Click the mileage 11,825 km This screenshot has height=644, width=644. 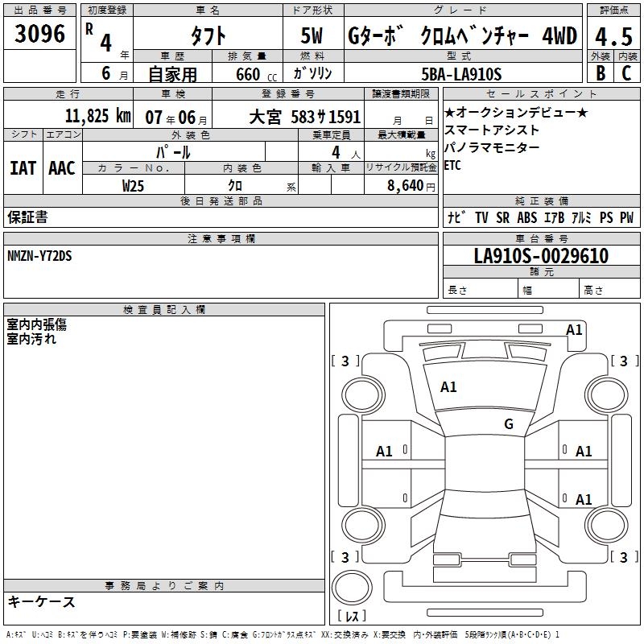coord(97,116)
